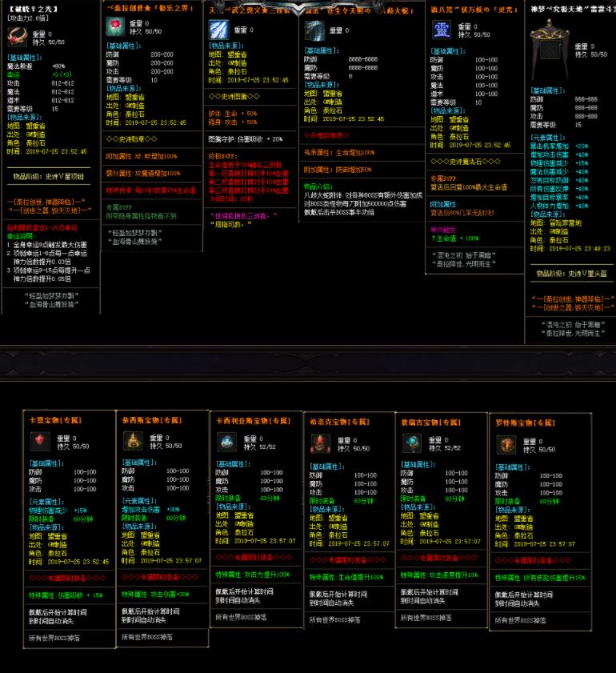The image size is (616, 673).
Task: Select the golden idol icon of 依西斯宝物
Action: (133, 441)
